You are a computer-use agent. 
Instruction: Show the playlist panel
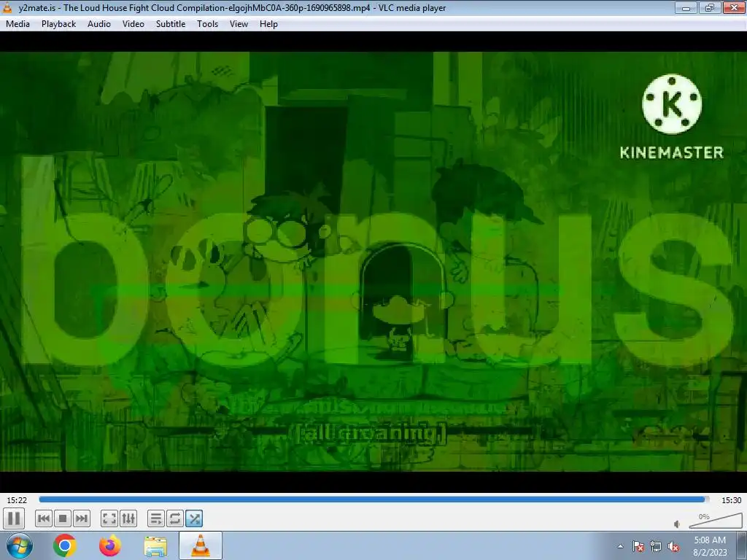(x=156, y=518)
